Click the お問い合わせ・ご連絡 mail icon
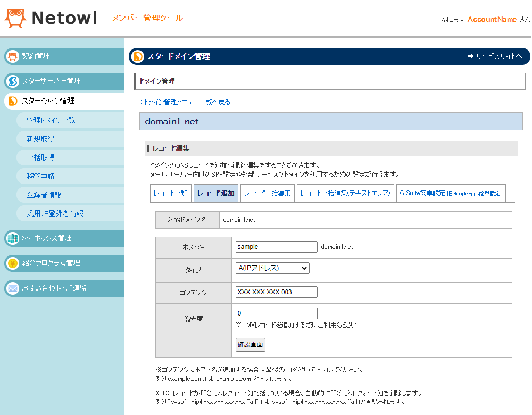The height and width of the screenshot is (415, 532). pyautogui.click(x=12, y=288)
